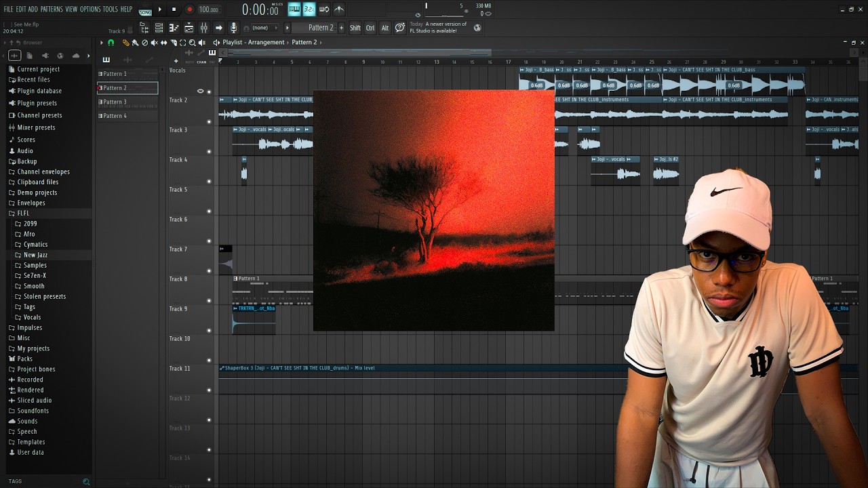Switch browser to the cloud icon tab
The width and height of the screenshot is (868, 488).
(76, 56)
